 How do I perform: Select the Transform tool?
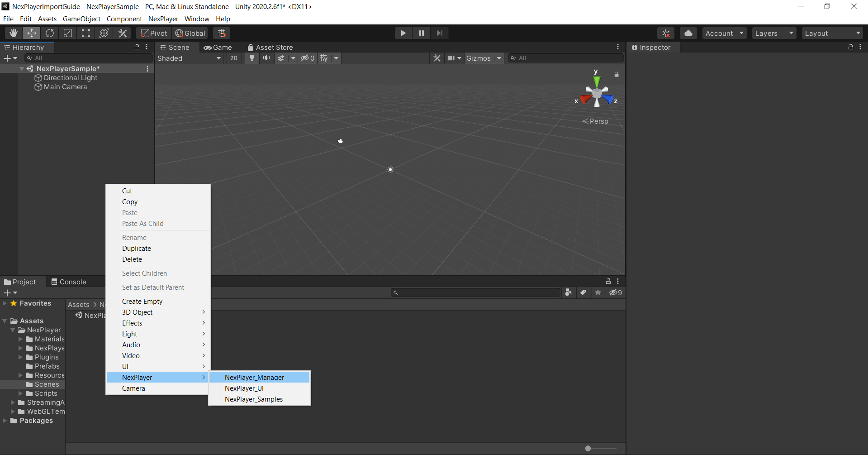(104, 33)
